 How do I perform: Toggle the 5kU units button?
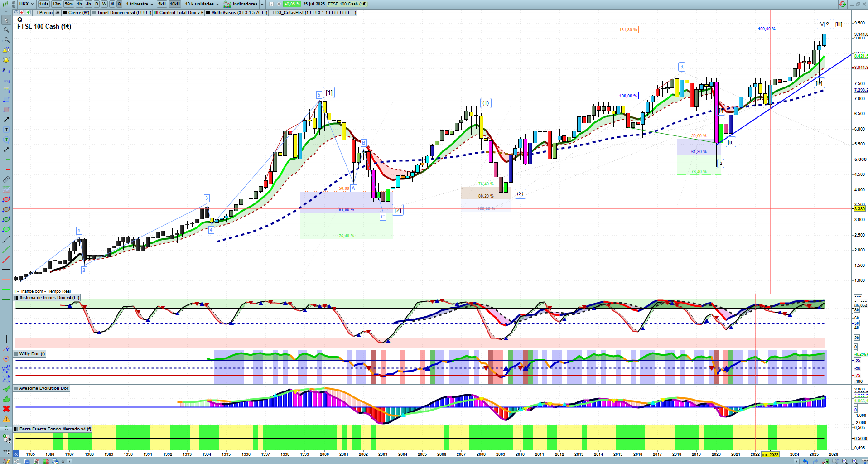point(162,4)
